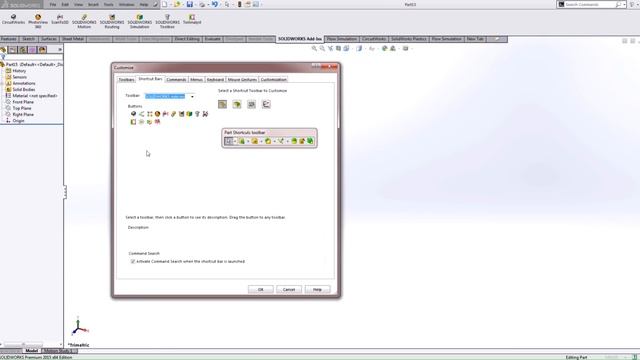
Task: Open the Edit menu
Action: click(x=65, y=4)
